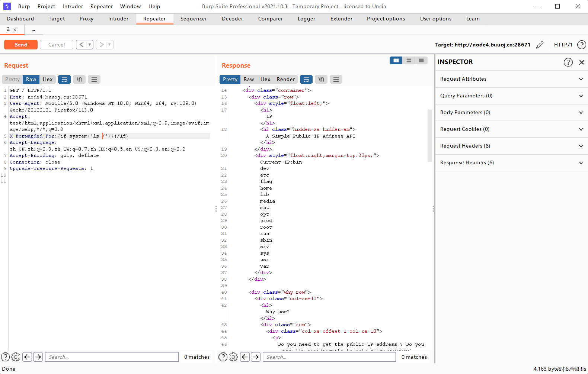This screenshot has height=374, width=588.
Task: Open Response search help icon
Action: [x=223, y=357]
